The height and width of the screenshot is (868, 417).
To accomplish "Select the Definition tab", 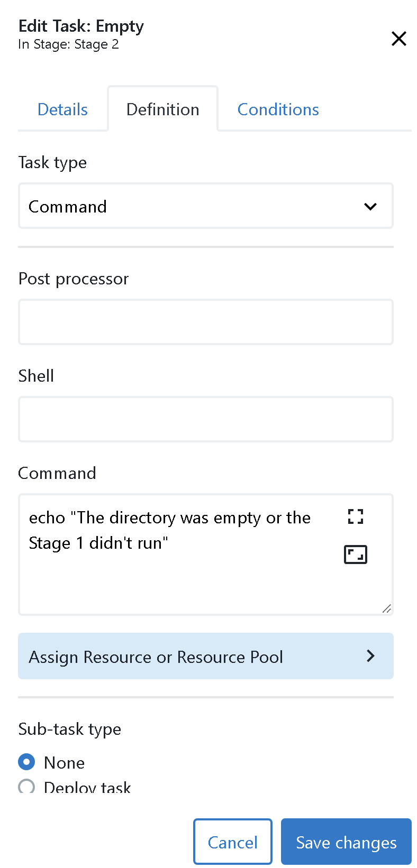I will pyautogui.click(x=162, y=109).
